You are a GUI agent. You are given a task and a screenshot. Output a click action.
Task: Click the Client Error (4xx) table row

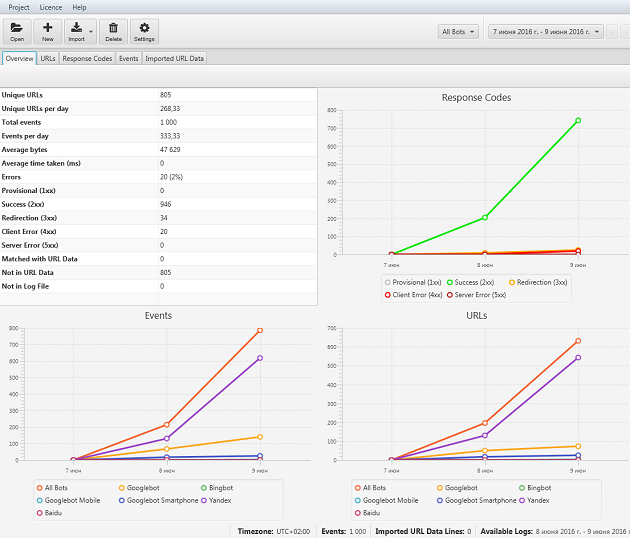click(159, 231)
